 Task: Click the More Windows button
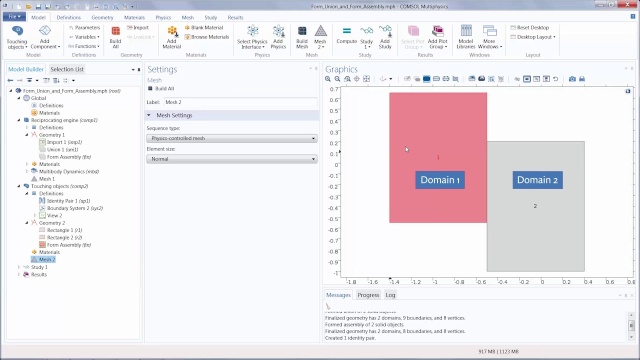pos(489,37)
